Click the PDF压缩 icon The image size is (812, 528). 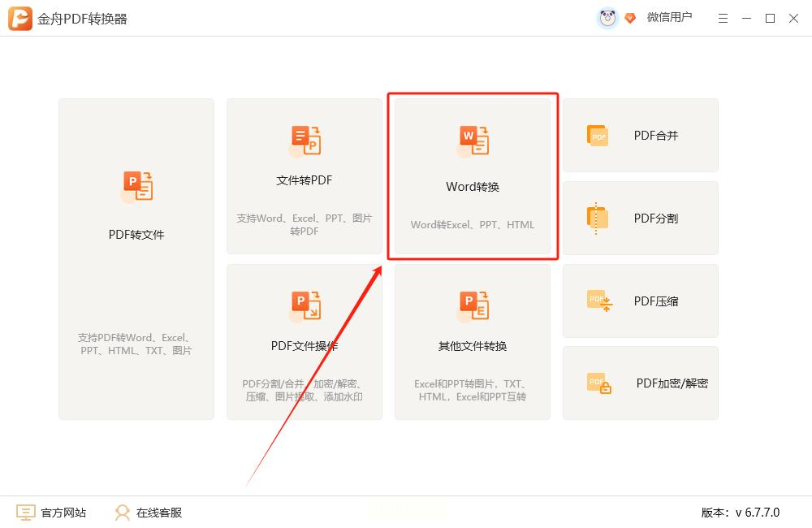click(x=600, y=301)
